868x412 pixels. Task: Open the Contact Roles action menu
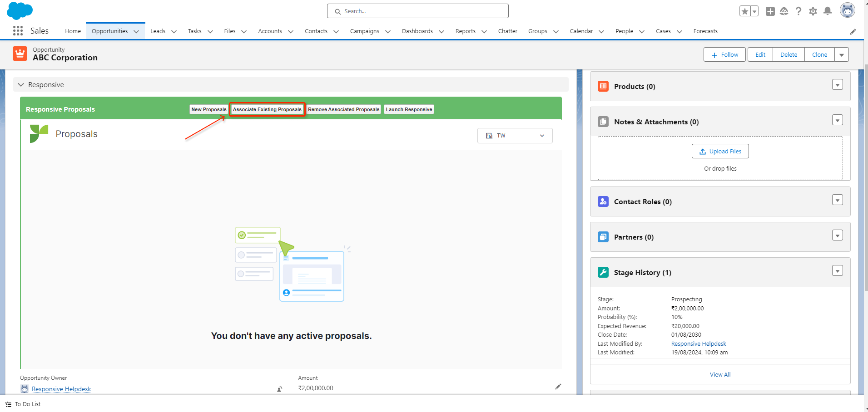pos(838,200)
